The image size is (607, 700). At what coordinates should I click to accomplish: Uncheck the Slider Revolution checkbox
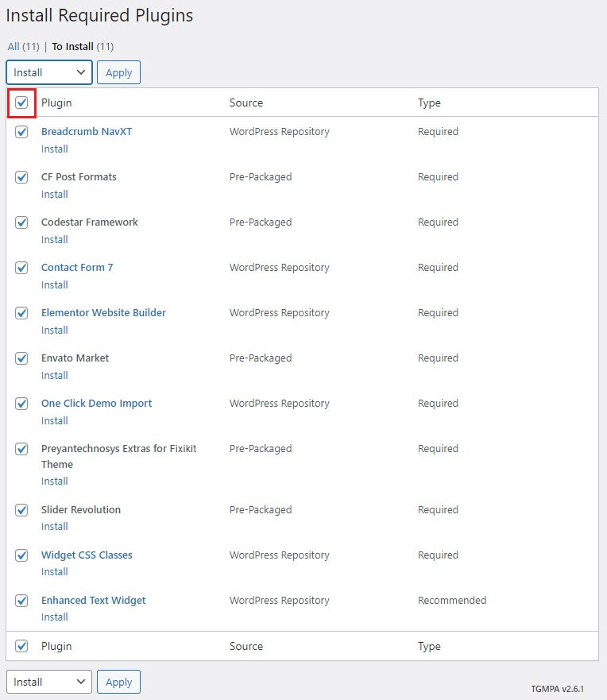tap(21, 510)
